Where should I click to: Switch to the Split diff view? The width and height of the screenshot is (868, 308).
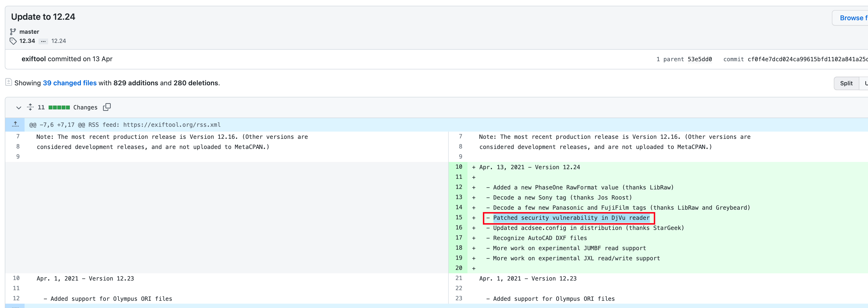coord(846,83)
